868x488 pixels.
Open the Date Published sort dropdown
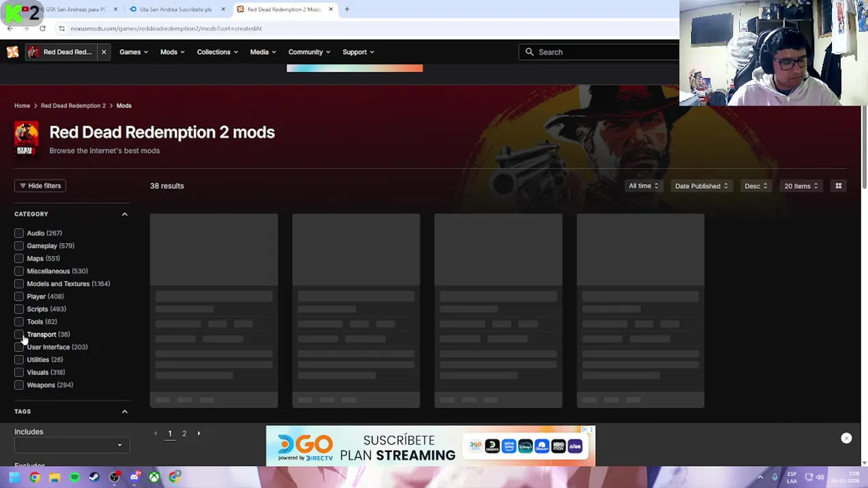[701, 186]
